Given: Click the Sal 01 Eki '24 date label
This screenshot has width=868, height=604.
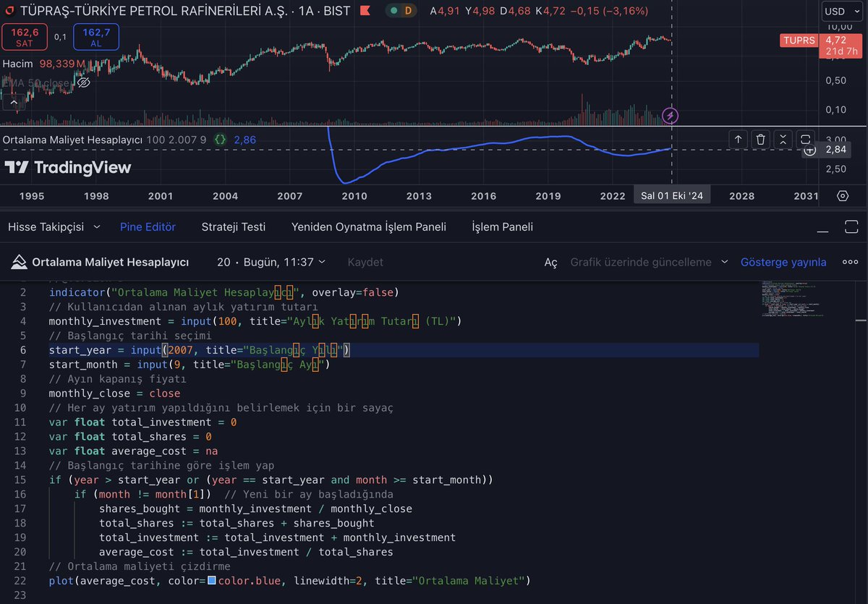Looking at the screenshot, I should click(671, 196).
